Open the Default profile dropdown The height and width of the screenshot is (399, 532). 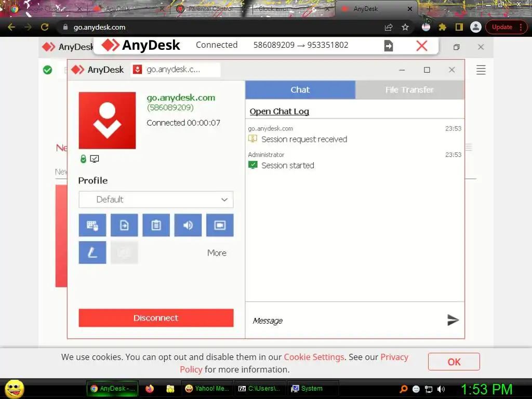click(x=156, y=199)
